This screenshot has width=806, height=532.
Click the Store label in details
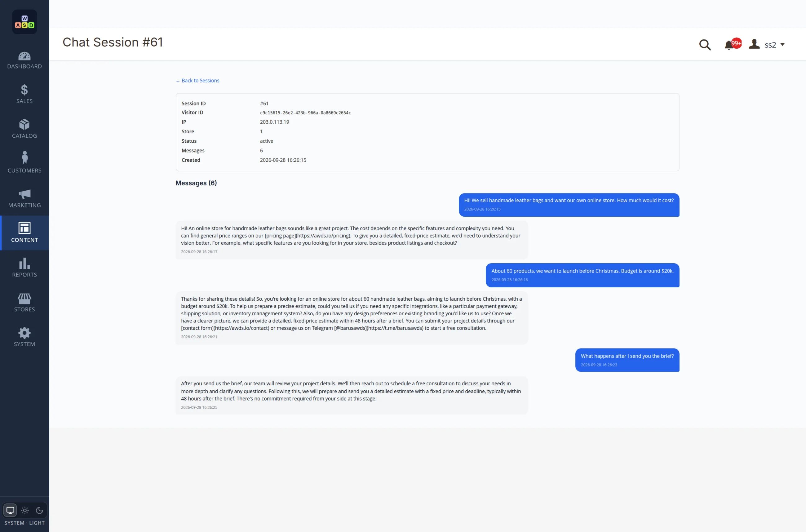point(188,131)
